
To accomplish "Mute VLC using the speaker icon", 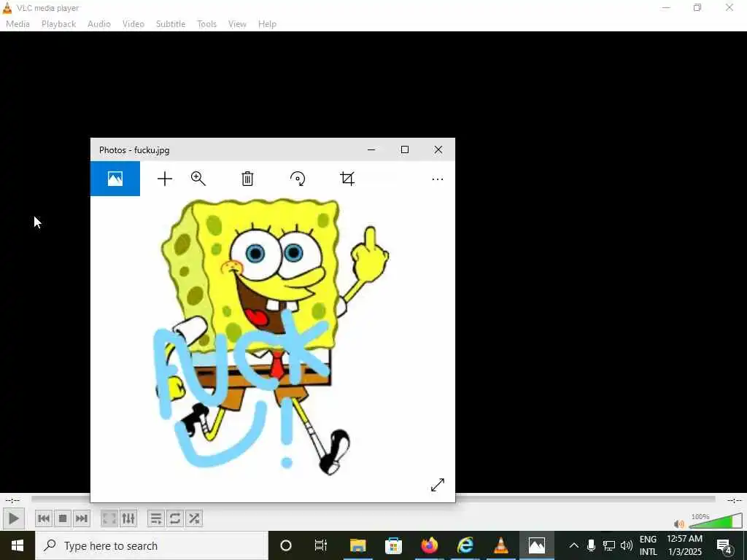I will pos(679,524).
